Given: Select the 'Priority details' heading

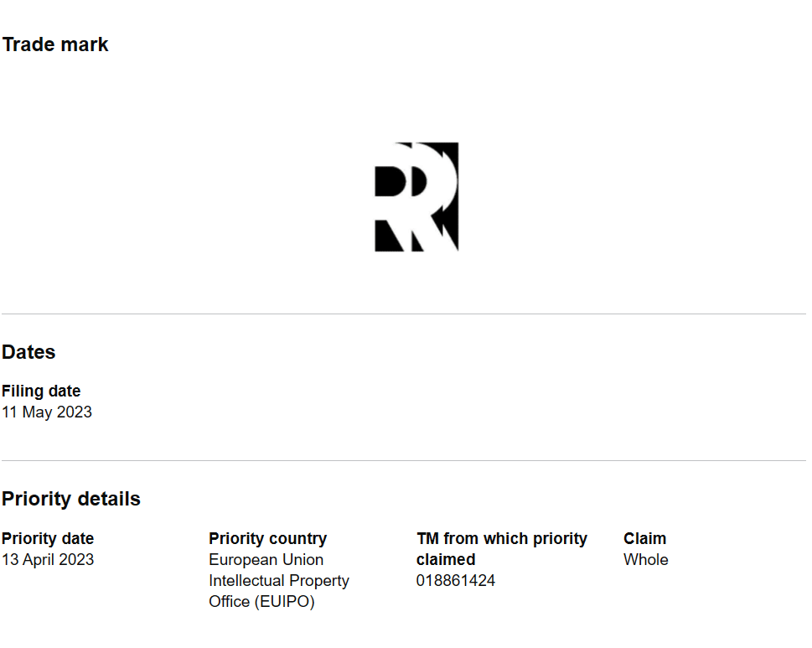Looking at the screenshot, I should tap(71, 499).
